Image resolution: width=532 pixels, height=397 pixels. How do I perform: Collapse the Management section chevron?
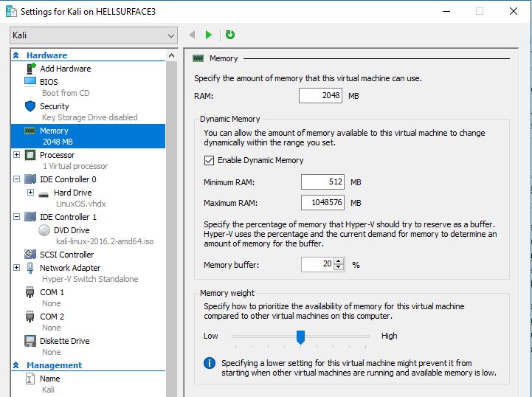coord(16,365)
